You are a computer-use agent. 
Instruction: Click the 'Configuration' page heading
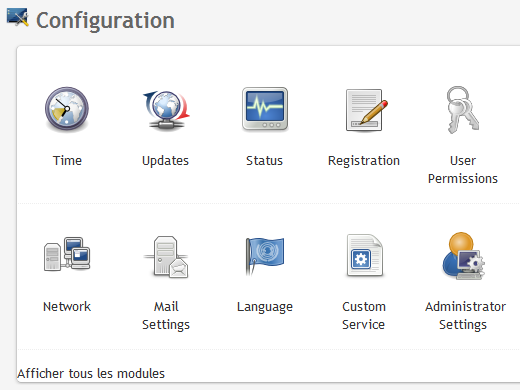coord(105,21)
